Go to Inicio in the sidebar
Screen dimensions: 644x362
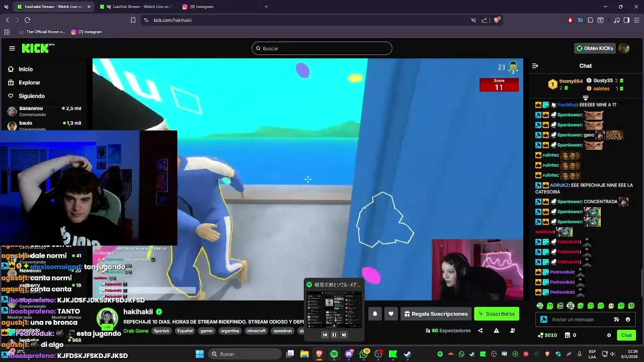pyautogui.click(x=26, y=69)
